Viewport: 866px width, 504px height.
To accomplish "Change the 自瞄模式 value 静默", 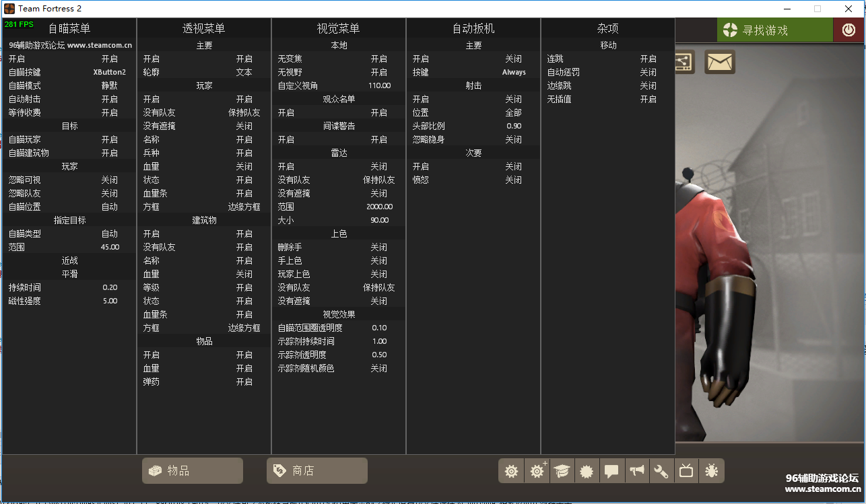I will [x=109, y=85].
